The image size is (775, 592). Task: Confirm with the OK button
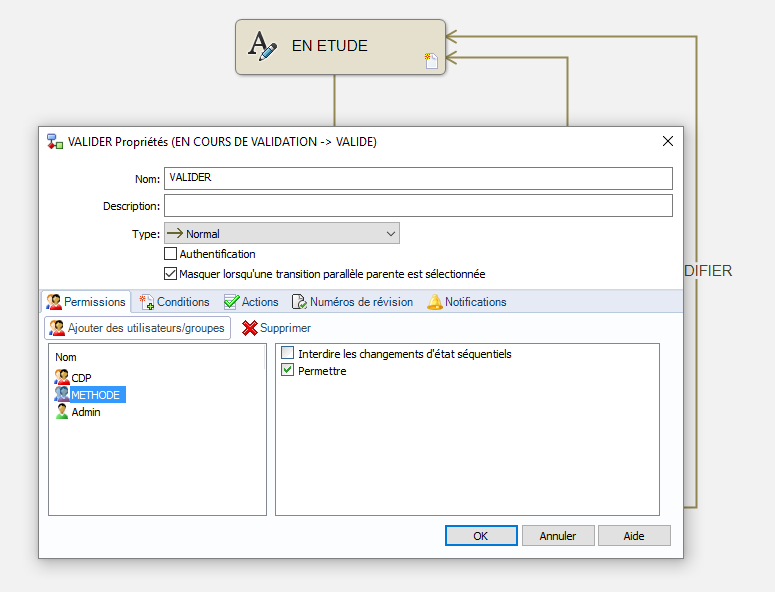(x=481, y=536)
